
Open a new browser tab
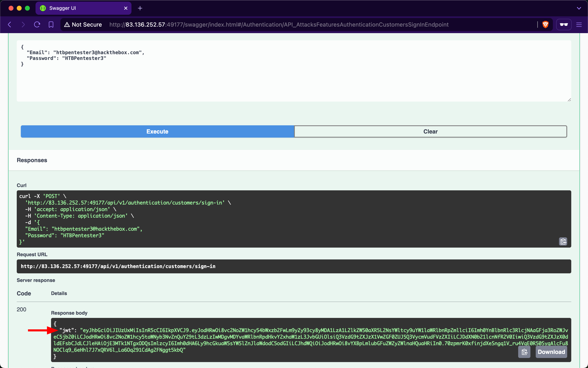140,8
